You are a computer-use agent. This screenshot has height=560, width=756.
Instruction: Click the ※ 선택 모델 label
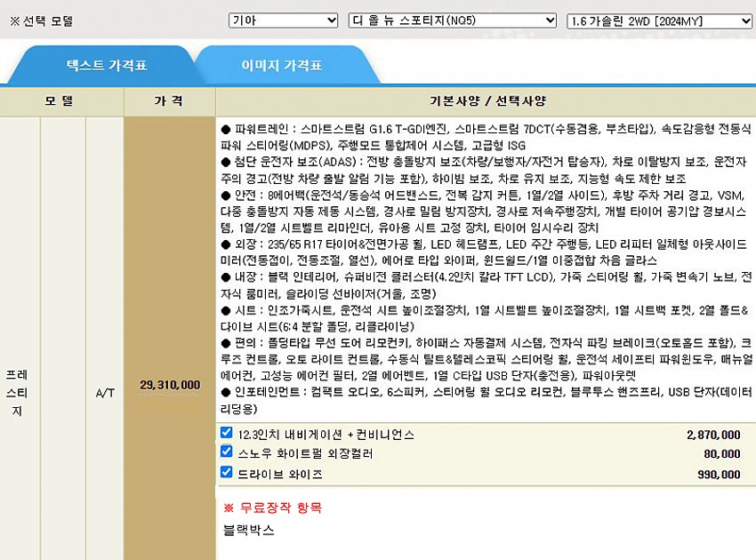click(x=41, y=20)
